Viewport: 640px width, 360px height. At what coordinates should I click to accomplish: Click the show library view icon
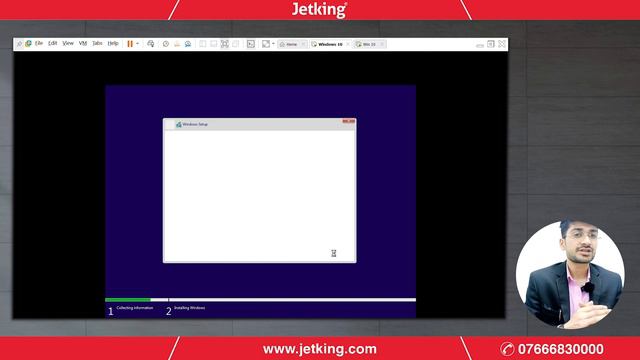pyautogui.click(x=202, y=44)
